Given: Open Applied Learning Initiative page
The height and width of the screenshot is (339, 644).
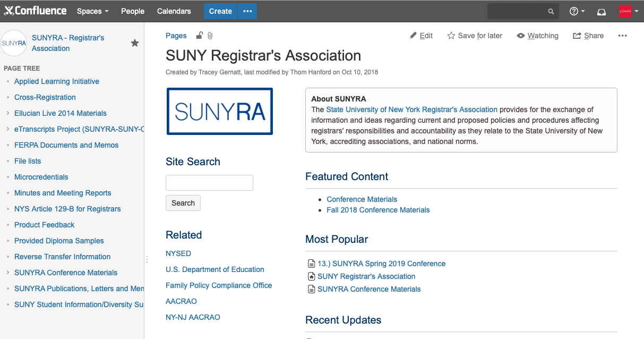Looking at the screenshot, I should (57, 81).
